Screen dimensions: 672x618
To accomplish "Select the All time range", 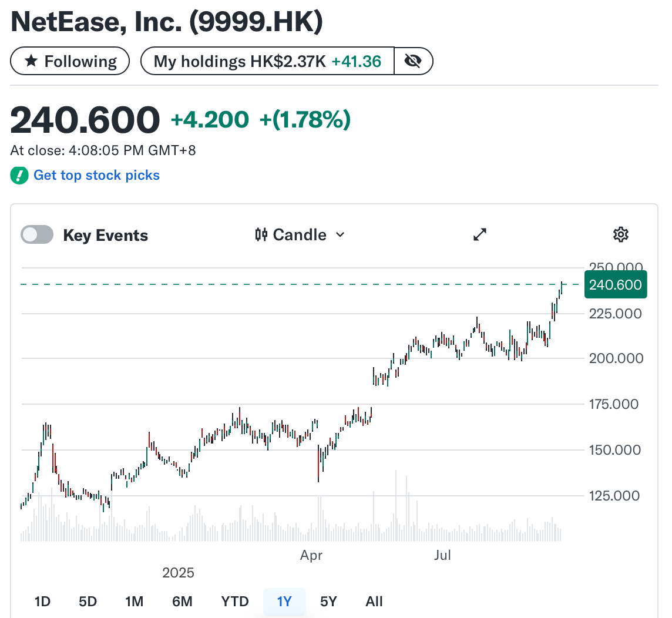I will (374, 602).
